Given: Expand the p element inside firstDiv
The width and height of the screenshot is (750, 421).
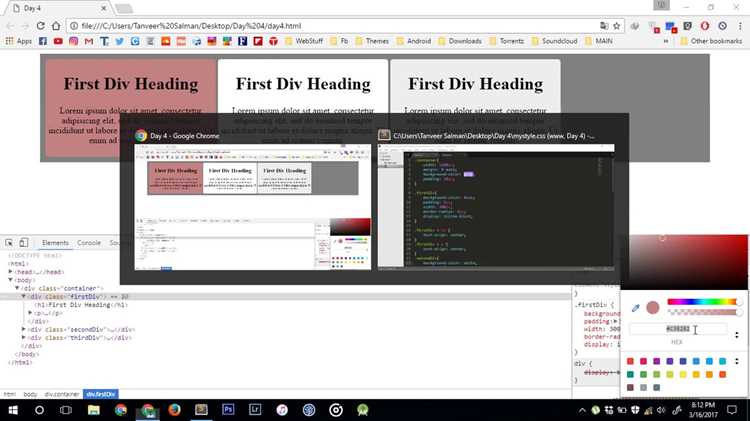Looking at the screenshot, I should coord(30,313).
